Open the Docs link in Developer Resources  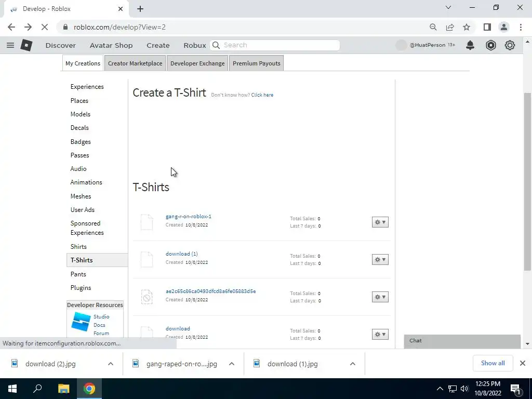point(99,325)
